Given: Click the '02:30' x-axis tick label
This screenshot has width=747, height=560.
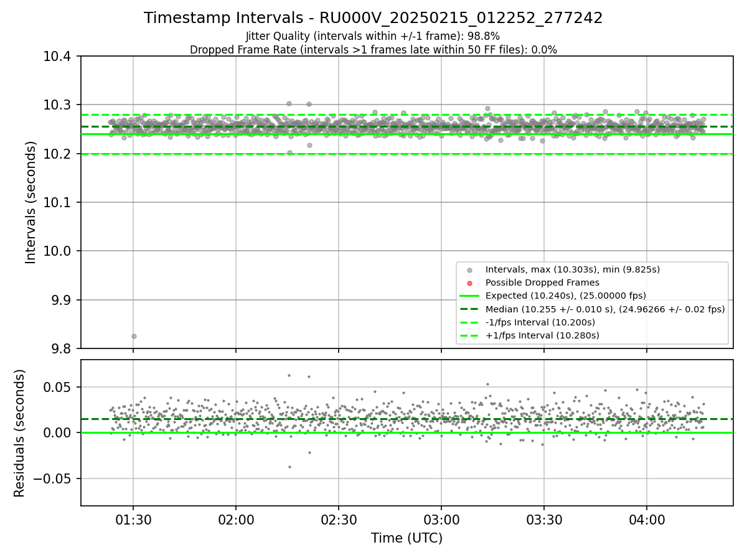Looking at the screenshot, I should (339, 520).
